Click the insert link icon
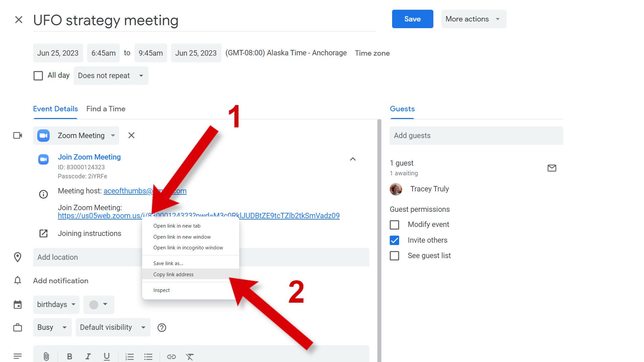 pos(171,356)
